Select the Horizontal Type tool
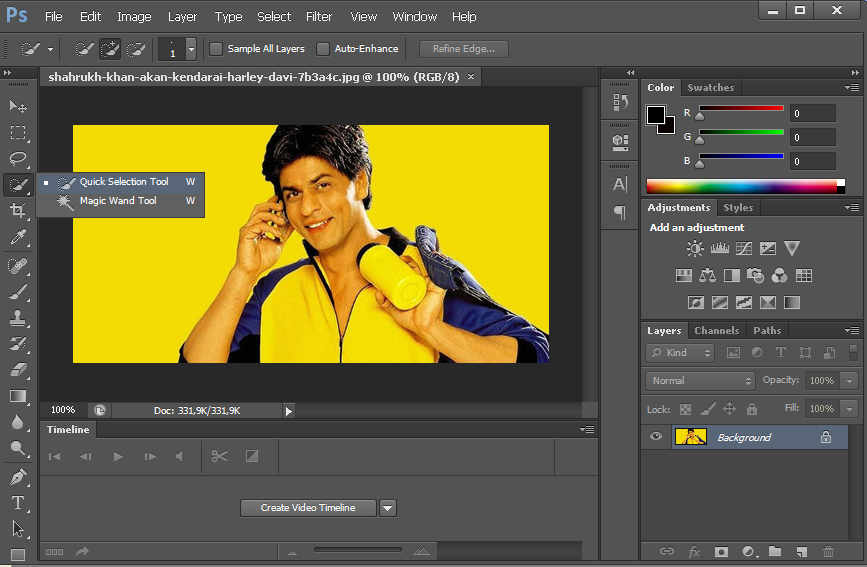Viewport: 867px width, 567px height. click(17, 503)
